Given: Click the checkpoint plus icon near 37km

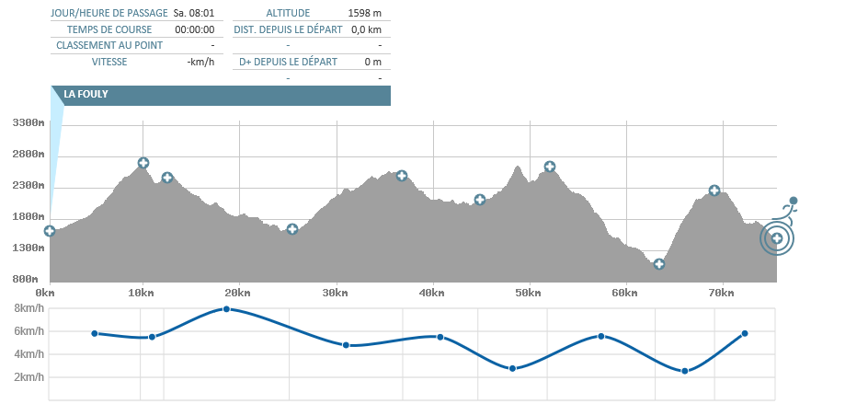Looking at the screenshot, I should 402,176.
